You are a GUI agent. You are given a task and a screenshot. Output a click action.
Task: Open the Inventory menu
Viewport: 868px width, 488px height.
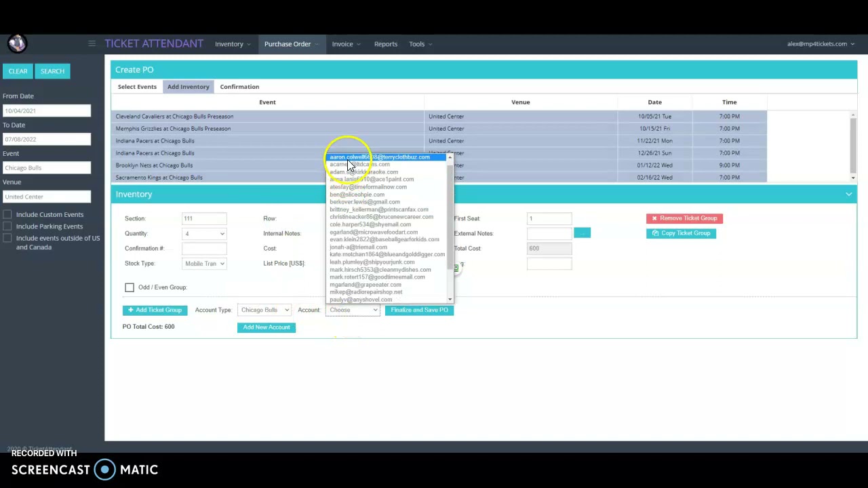[233, 44]
